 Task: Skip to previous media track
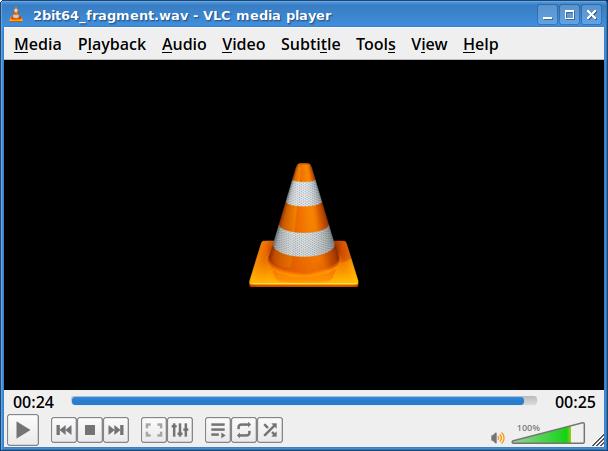click(64, 430)
